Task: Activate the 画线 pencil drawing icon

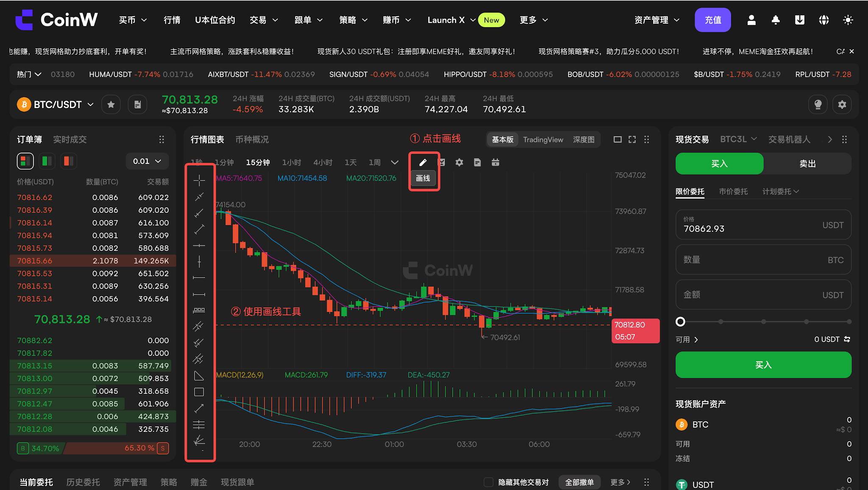Action: [423, 162]
